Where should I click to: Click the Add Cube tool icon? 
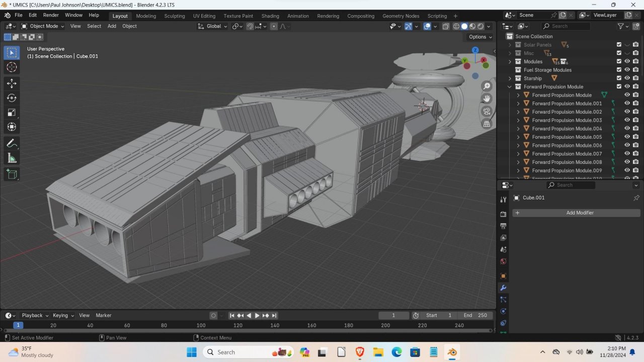12,174
